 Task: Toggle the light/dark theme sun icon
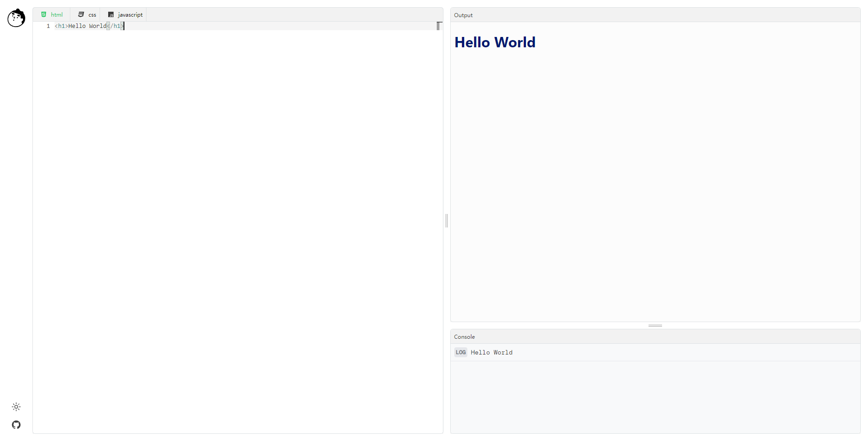point(16,407)
